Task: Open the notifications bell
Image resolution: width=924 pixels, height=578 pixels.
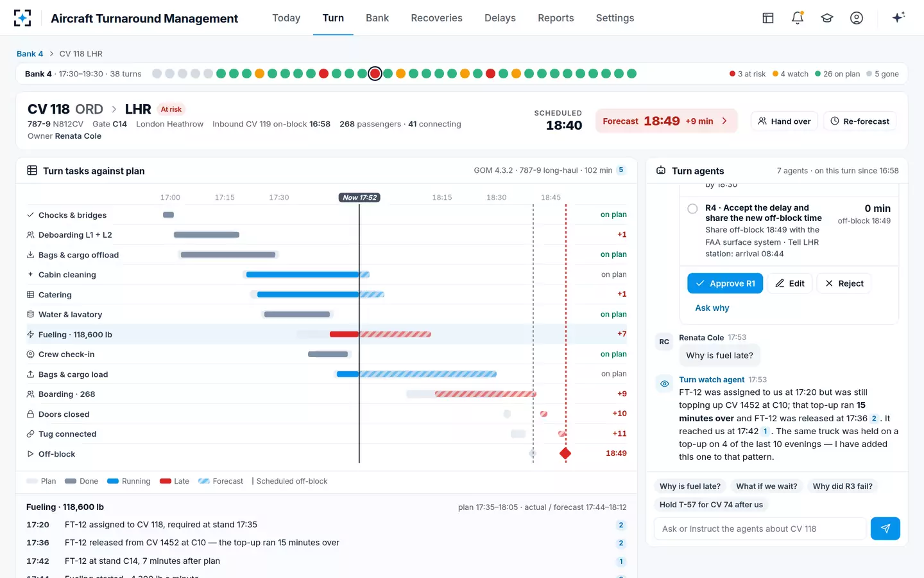Action: click(x=798, y=18)
